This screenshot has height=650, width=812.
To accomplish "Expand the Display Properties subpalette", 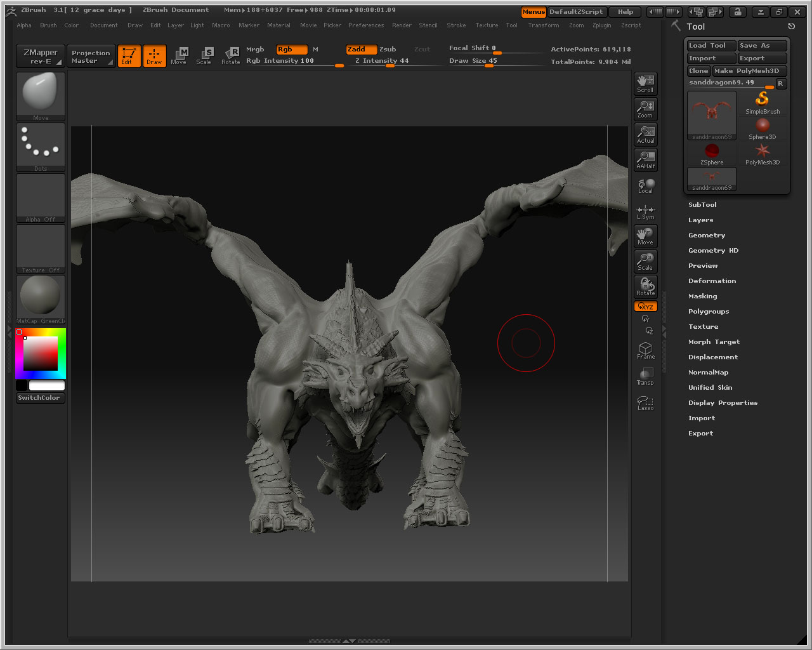I will [x=723, y=403].
